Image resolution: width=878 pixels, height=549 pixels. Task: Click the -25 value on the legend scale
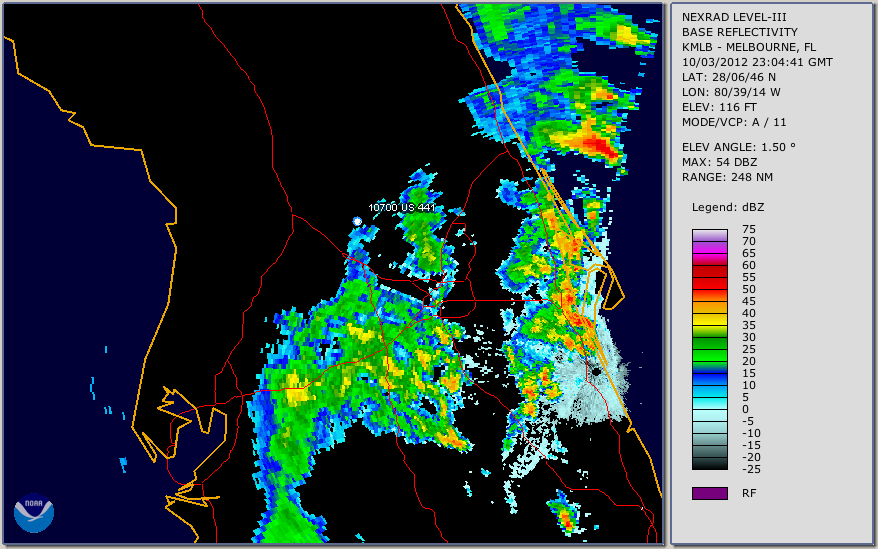[751, 469]
